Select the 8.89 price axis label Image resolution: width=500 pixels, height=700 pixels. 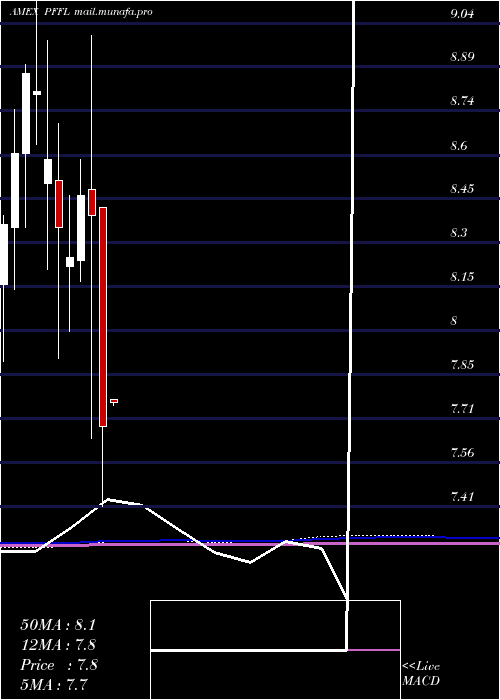click(x=462, y=57)
